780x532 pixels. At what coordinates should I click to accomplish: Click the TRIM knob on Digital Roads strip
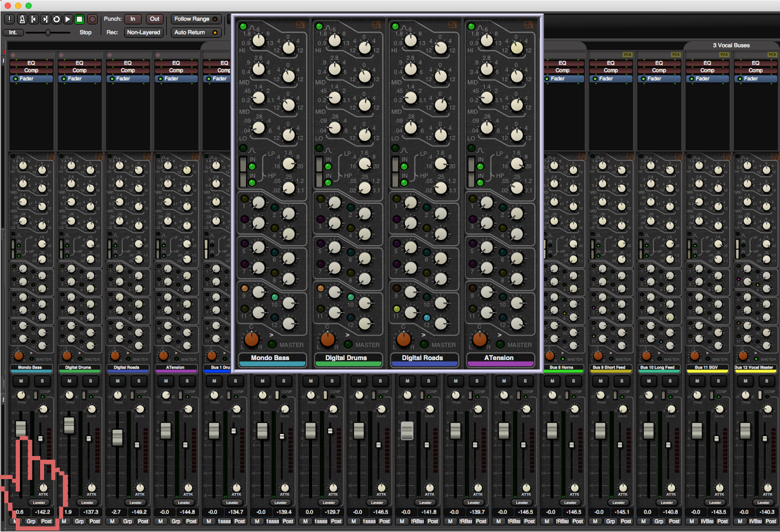coord(117,395)
